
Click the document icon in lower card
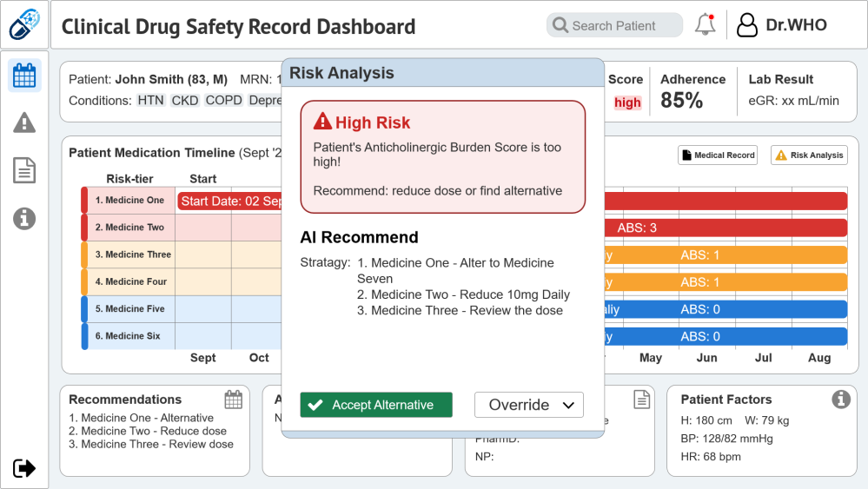click(x=641, y=399)
